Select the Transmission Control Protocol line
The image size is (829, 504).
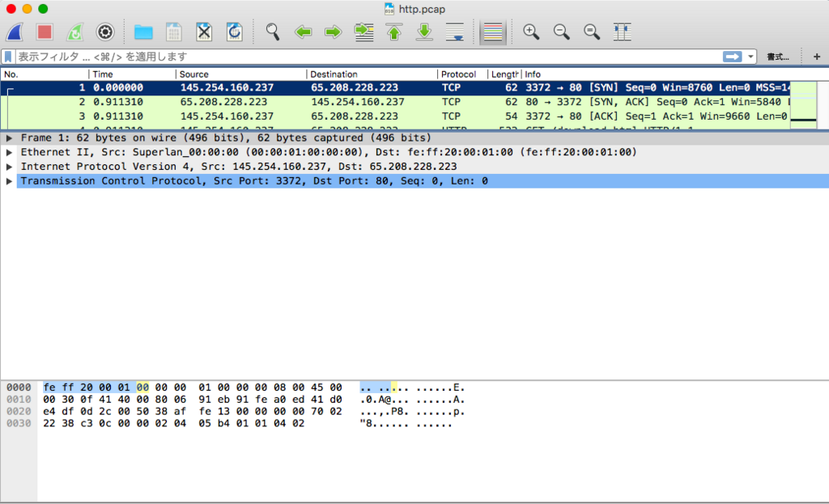tap(254, 180)
